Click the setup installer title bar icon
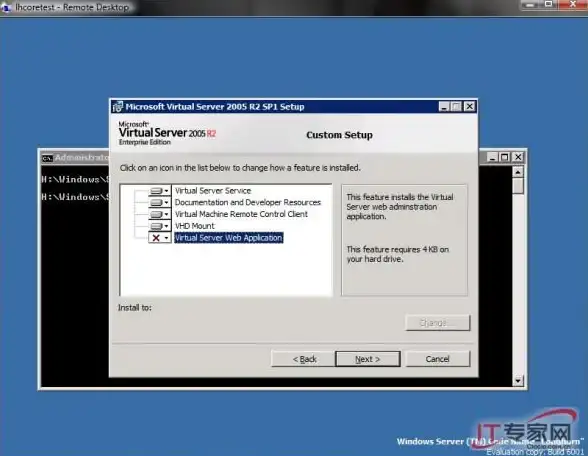588x456 pixels. 117,106
